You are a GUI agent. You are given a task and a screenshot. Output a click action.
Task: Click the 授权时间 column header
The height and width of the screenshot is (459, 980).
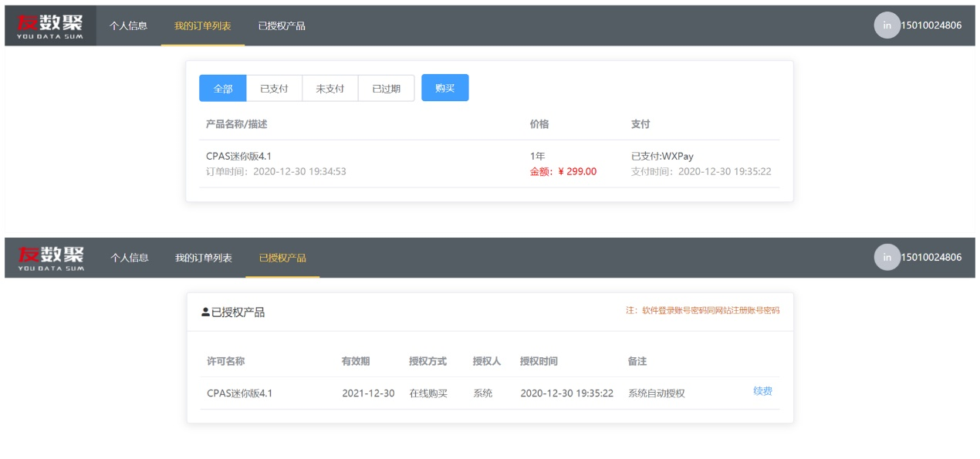pyautogui.click(x=539, y=361)
